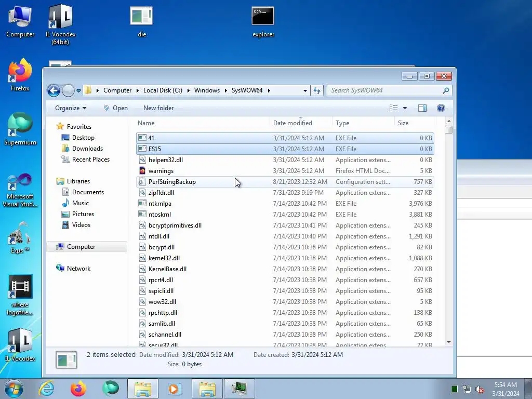Select ntoskrnl EXE file
This screenshot has width=532, height=399.
coord(285,215)
